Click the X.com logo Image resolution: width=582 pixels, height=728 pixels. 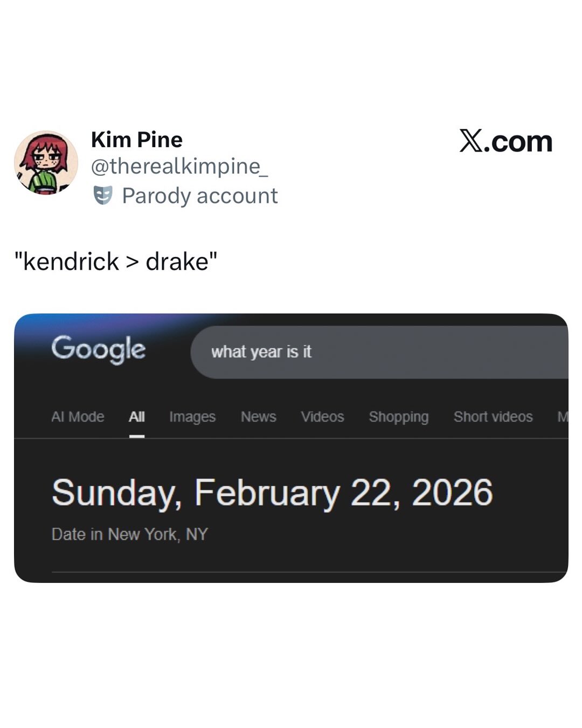coord(505,141)
